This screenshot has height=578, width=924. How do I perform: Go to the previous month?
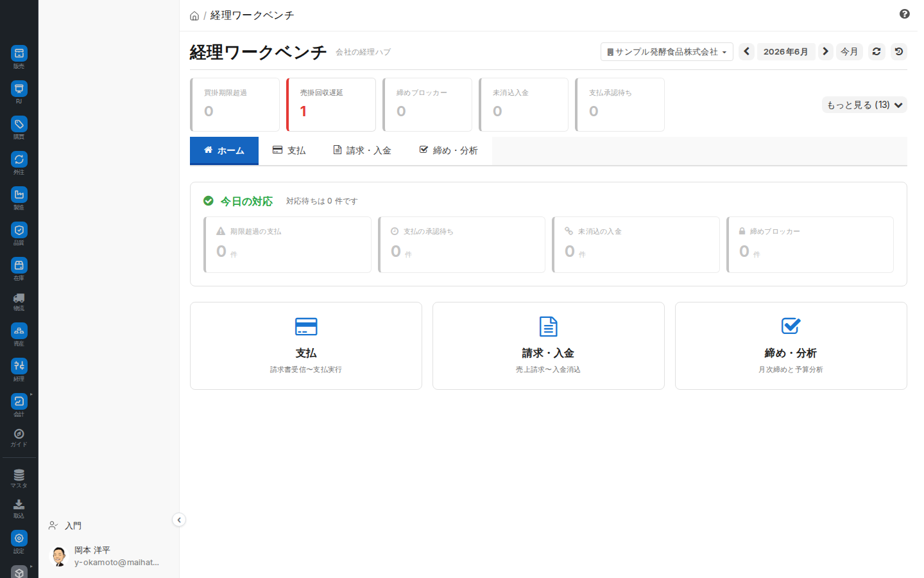click(746, 51)
